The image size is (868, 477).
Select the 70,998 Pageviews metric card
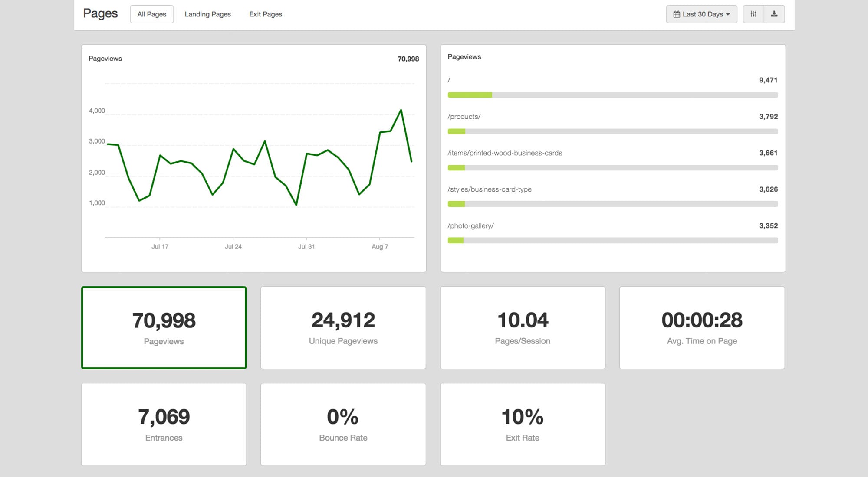164,328
